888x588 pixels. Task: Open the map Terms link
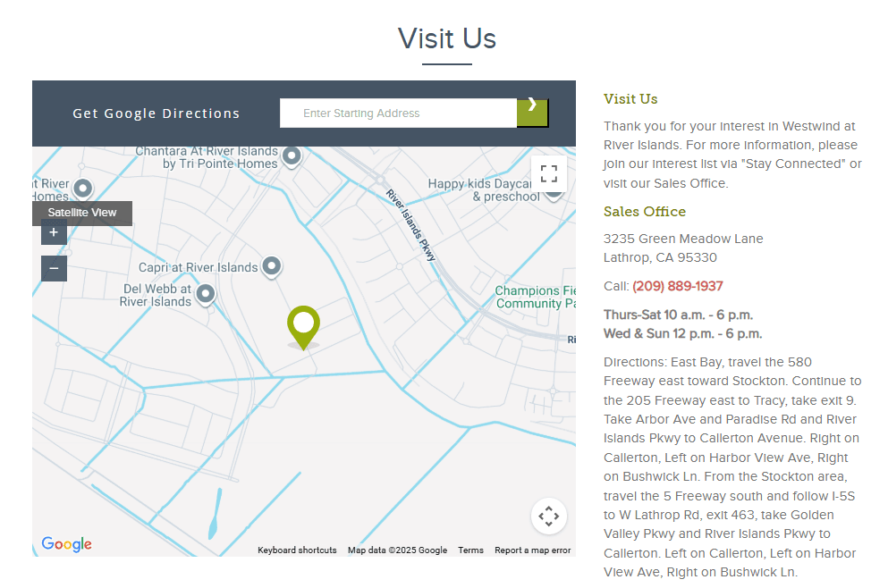[x=470, y=550]
